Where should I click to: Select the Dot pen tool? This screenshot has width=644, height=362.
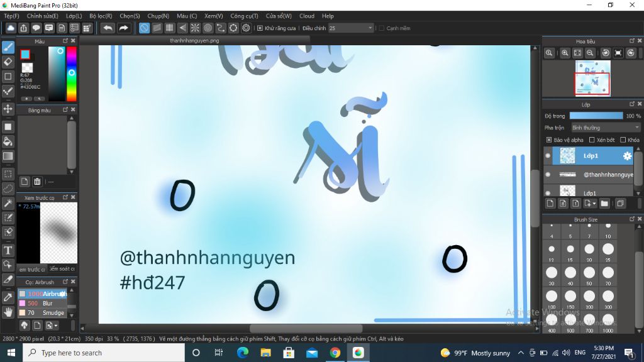[x=8, y=91]
